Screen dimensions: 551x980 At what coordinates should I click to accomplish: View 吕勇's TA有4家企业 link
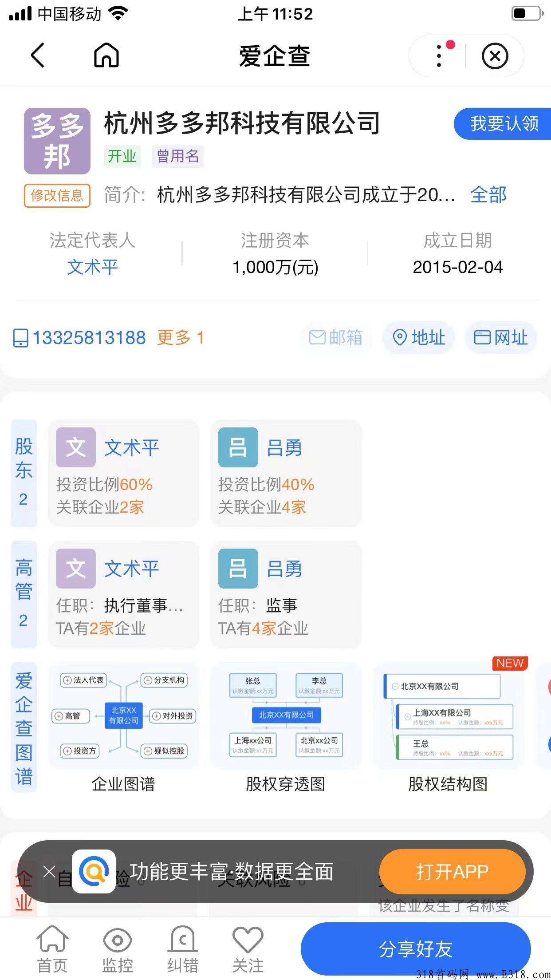pyautogui.click(x=263, y=628)
